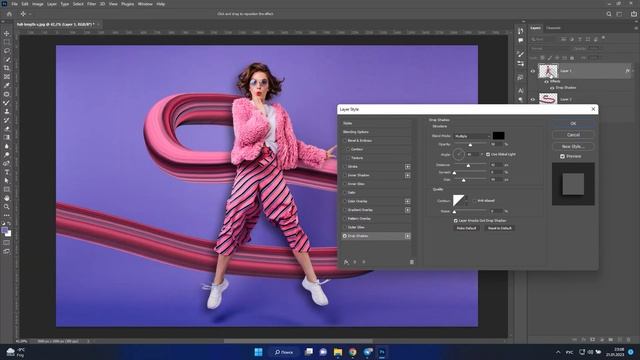Open Windows Start menu
The width and height of the screenshot is (640, 360).
click(x=258, y=352)
